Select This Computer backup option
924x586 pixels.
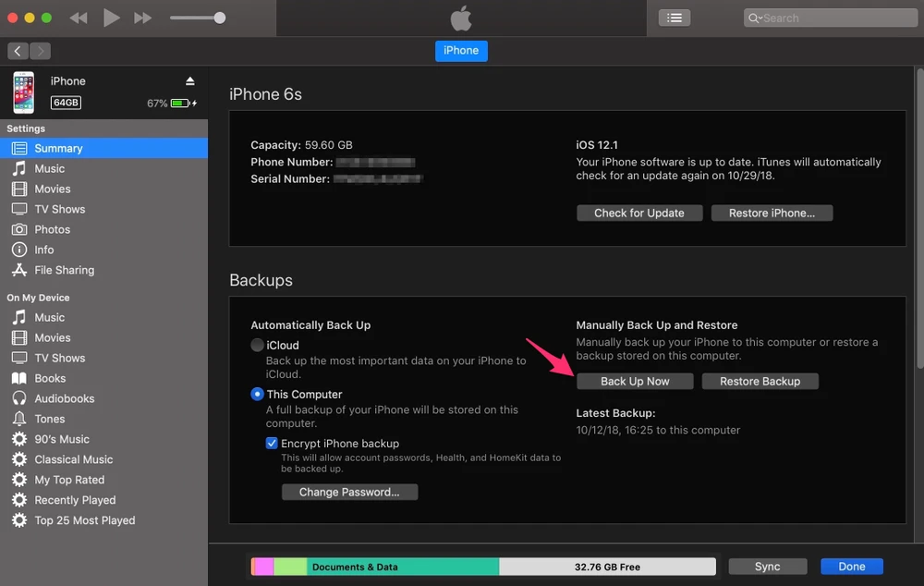pos(257,394)
